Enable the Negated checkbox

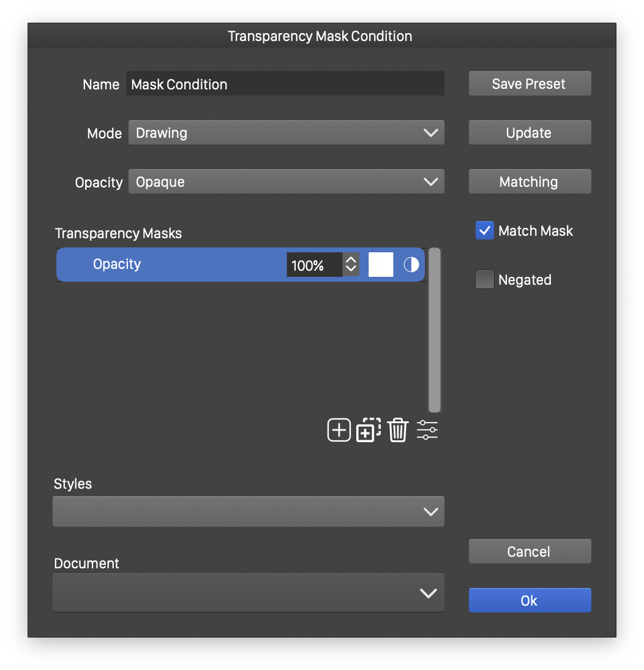(485, 280)
